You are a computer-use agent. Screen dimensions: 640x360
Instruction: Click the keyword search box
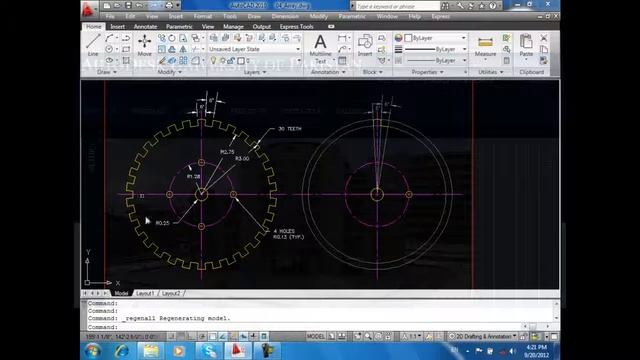point(398,6)
